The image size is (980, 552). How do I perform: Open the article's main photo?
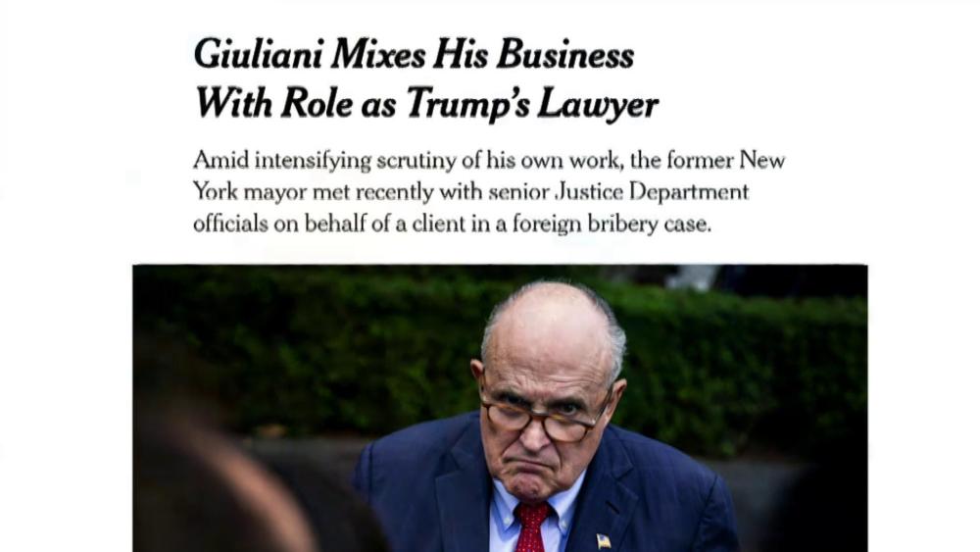coord(500,407)
